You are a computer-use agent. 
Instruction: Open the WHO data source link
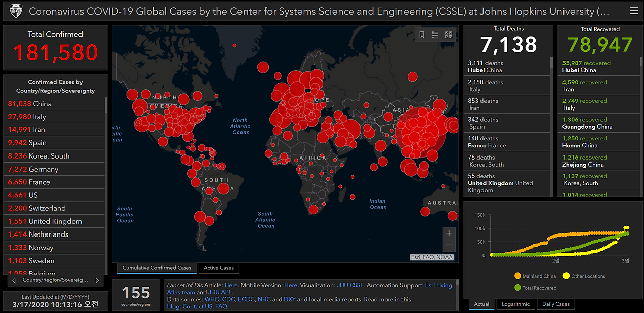pyautogui.click(x=211, y=299)
